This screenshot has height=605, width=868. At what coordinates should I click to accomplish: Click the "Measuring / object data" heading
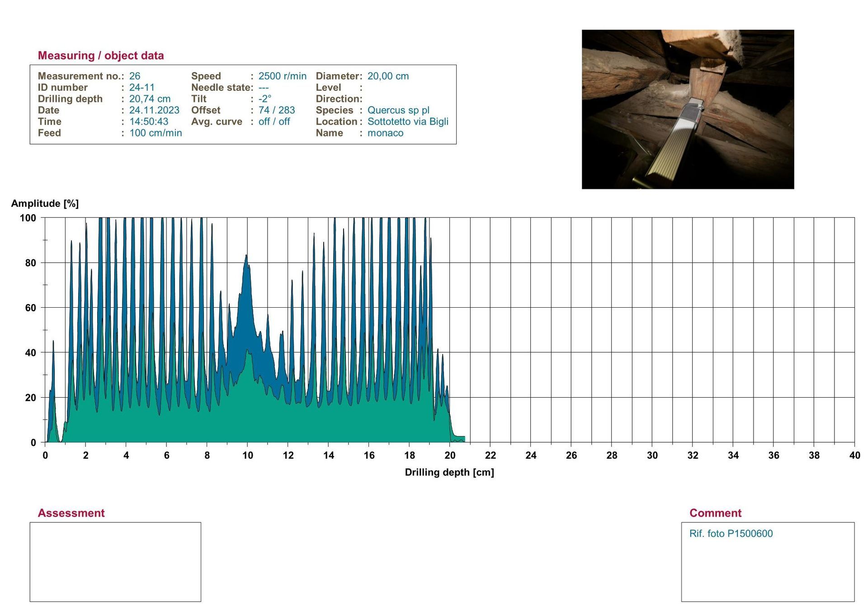point(101,56)
